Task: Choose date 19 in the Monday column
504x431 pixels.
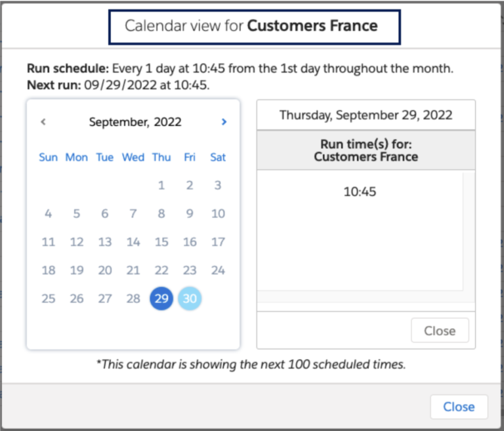Action: click(77, 270)
